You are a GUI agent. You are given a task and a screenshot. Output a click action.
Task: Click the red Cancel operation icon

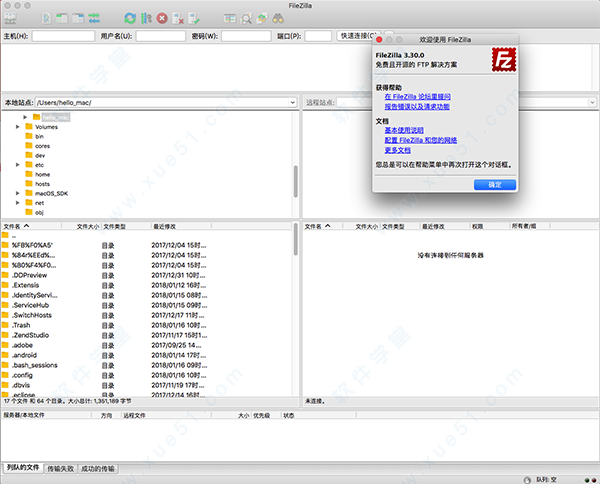click(162, 18)
